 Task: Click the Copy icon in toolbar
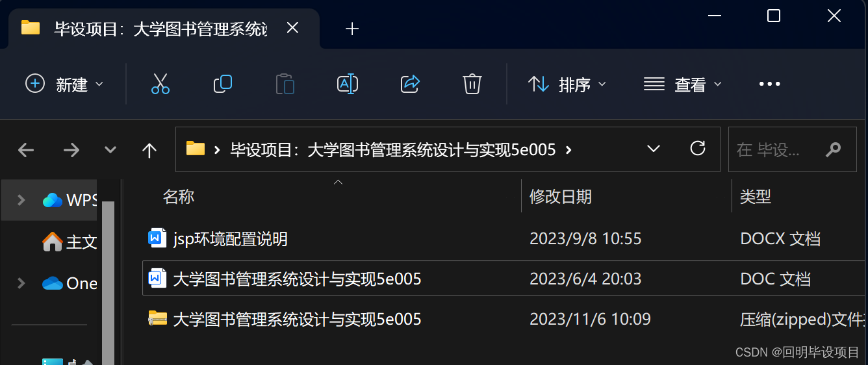click(x=223, y=84)
